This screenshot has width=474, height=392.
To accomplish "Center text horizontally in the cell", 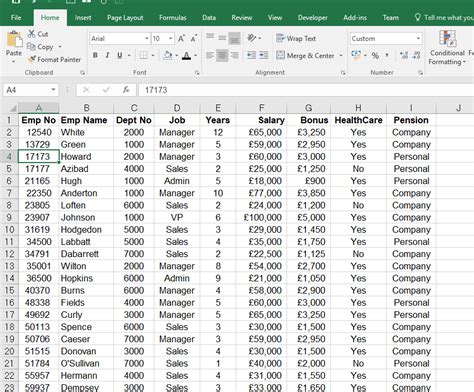I will coord(222,55).
